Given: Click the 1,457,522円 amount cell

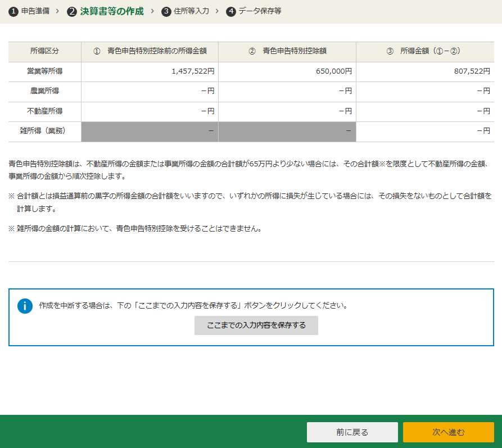Looking at the screenshot, I should point(192,71).
